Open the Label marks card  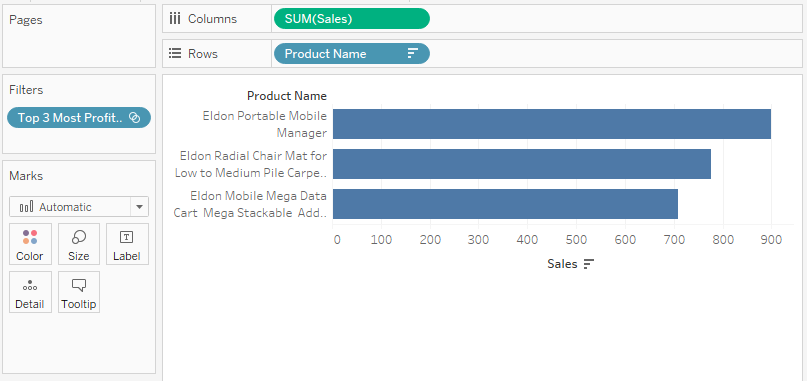[127, 244]
